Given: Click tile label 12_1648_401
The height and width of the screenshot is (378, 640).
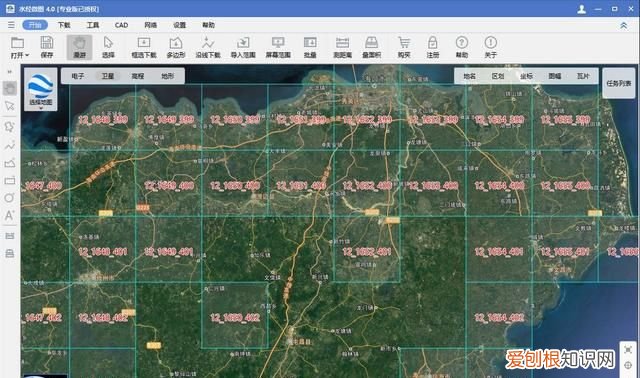Looking at the screenshot, I should [x=103, y=252].
